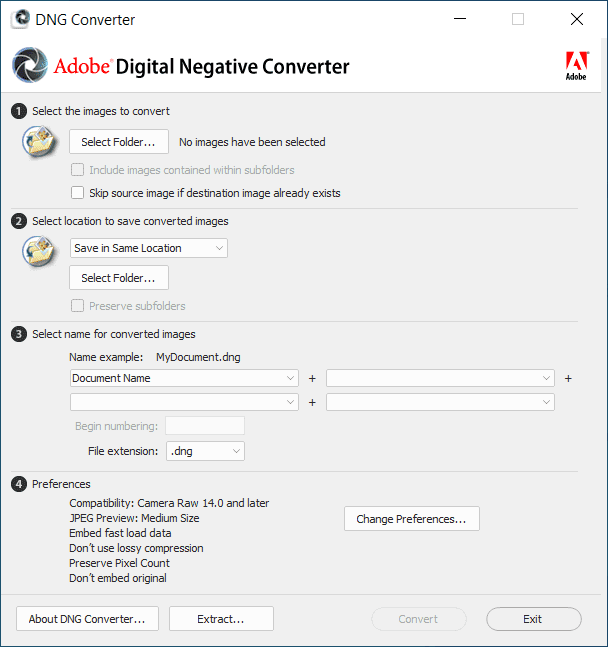Click 'Select name for converted images' heading
This screenshot has width=608, height=647.
114,334
